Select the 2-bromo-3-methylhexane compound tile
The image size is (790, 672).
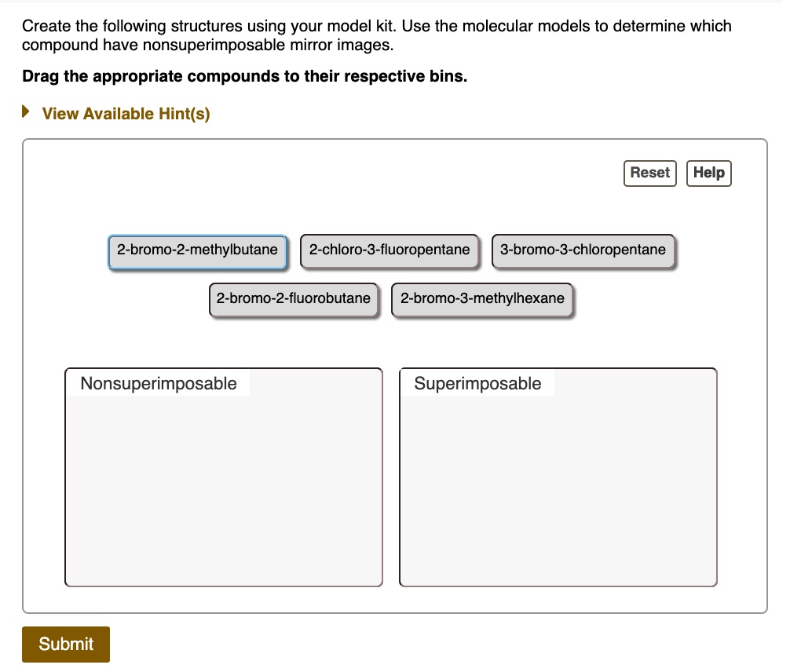click(x=481, y=298)
